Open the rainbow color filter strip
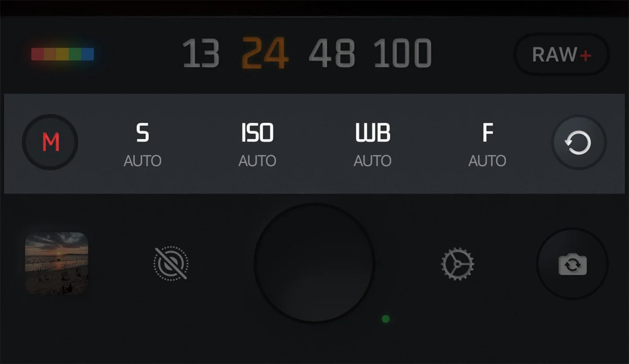 pos(62,54)
